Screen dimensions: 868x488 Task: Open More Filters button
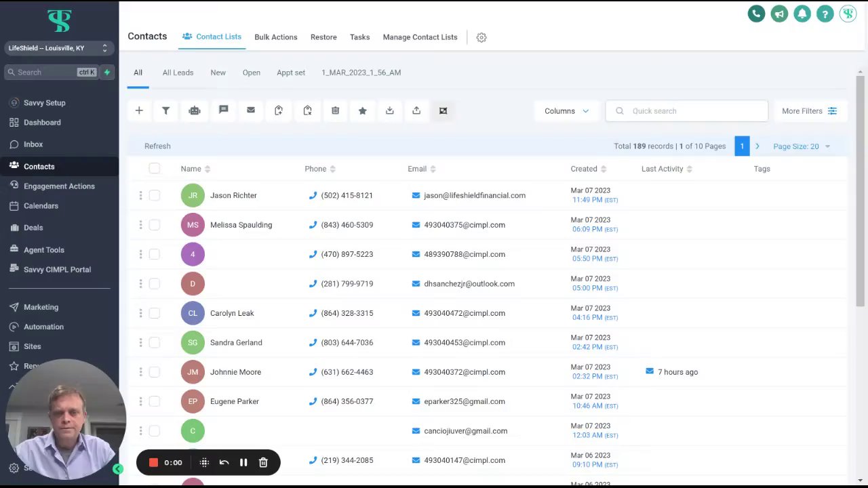(x=810, y=111)
